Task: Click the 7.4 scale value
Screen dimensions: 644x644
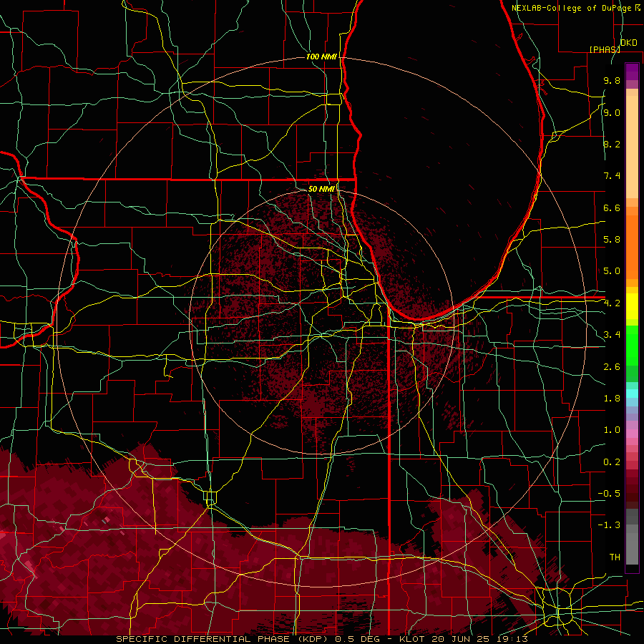Action: tap(612, 176)
